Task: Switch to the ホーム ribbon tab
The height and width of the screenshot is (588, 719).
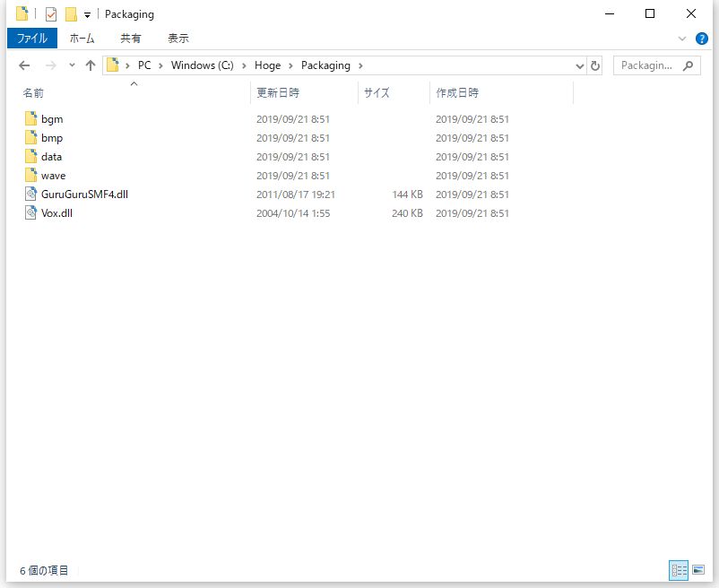Action: [x=82, y=38]
